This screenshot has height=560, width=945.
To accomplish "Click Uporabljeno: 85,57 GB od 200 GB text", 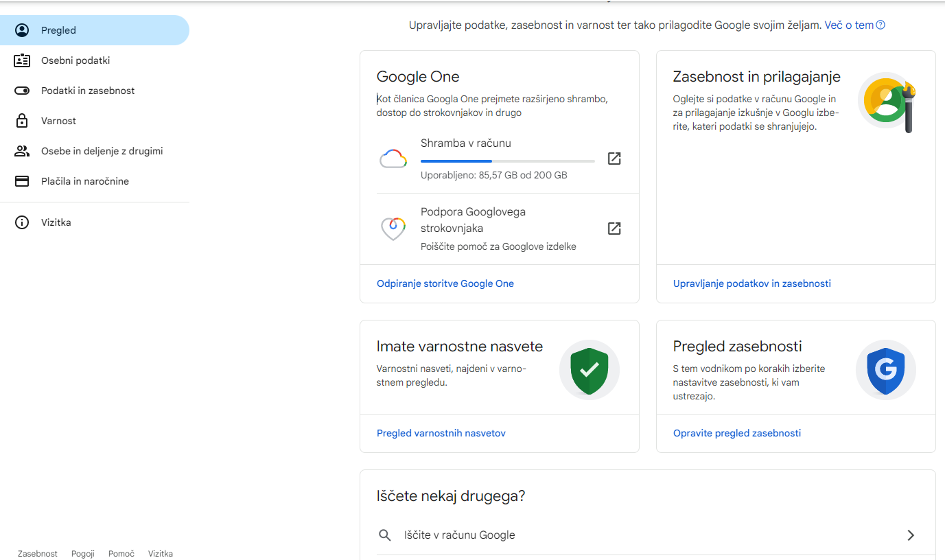I will click(x=494, y=176).
